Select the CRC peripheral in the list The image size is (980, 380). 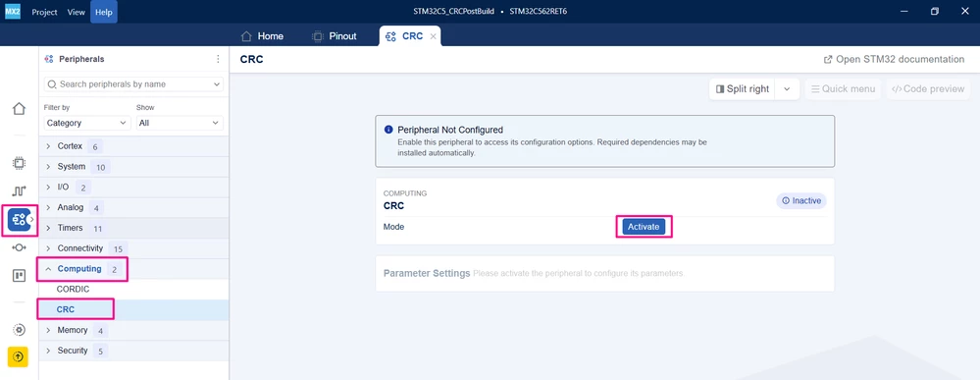pos(133,310)
